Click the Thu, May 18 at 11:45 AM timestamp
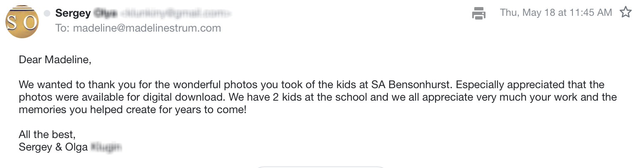Image resolution: width=644 pixels, height=168 pixels. 556,12
